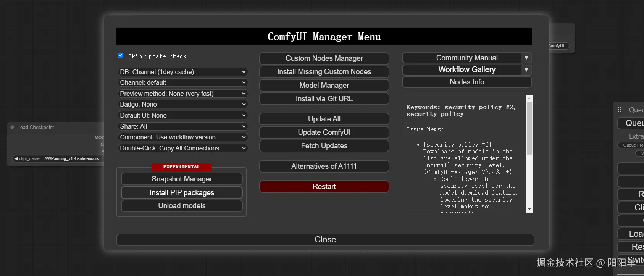
Task: Close the ComfyUI Manager Menu
Action: click(x=325, y=240)
